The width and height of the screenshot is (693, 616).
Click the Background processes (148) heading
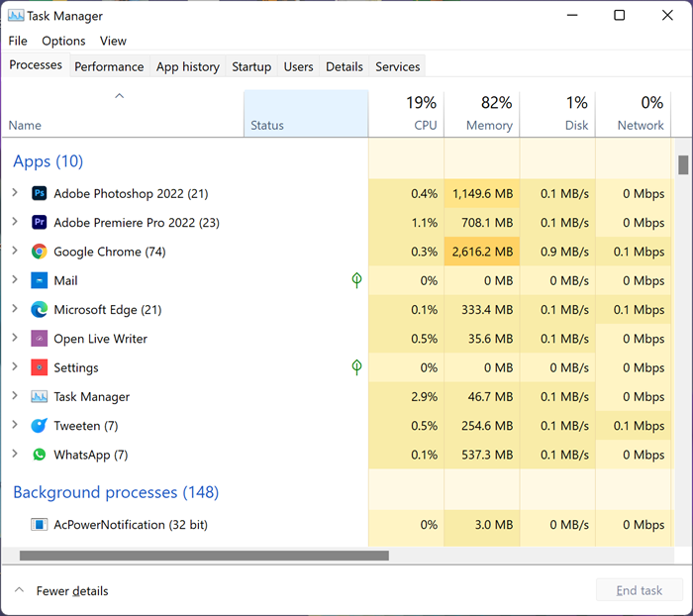tap(116, 492)
